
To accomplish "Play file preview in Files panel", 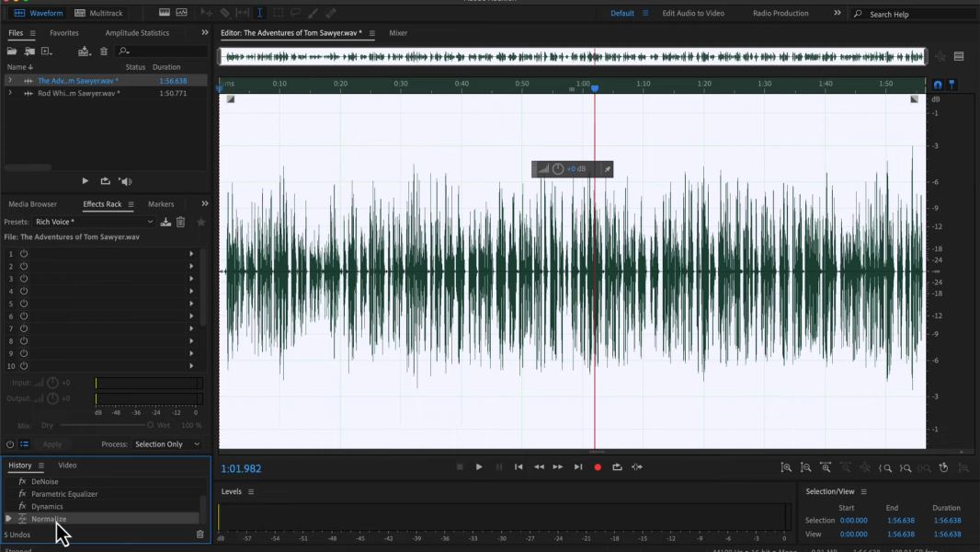I will 85,181.
